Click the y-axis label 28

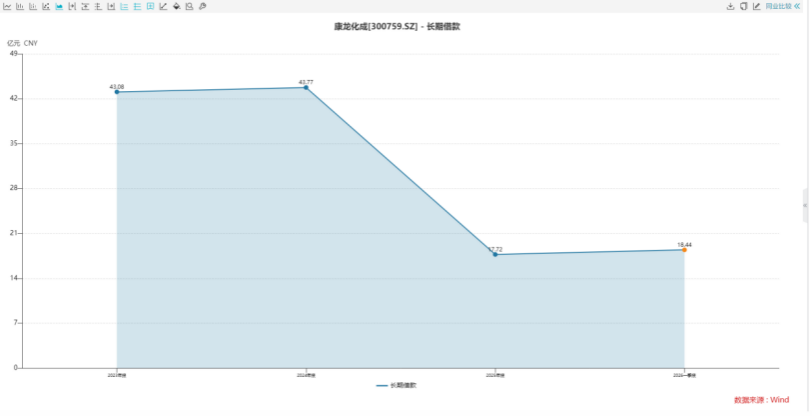click(x=13, y=189)
